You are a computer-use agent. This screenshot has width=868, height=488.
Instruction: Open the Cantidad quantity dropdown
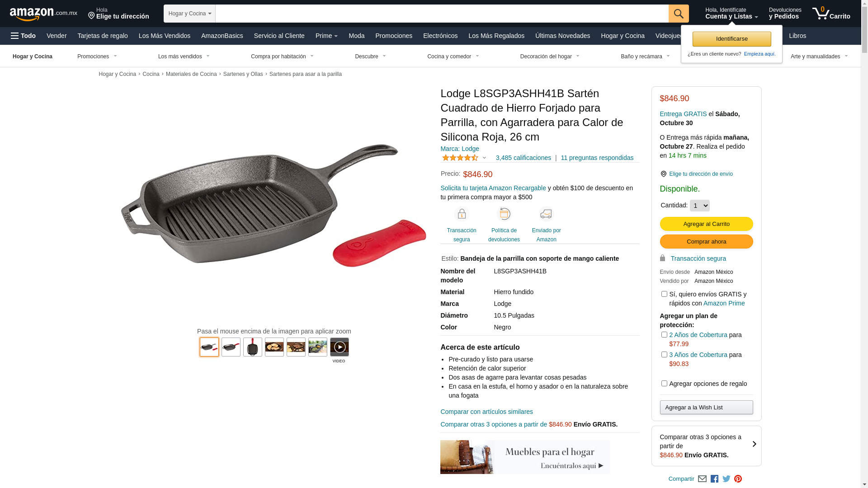pyautogui.click(x=699, y=206)
